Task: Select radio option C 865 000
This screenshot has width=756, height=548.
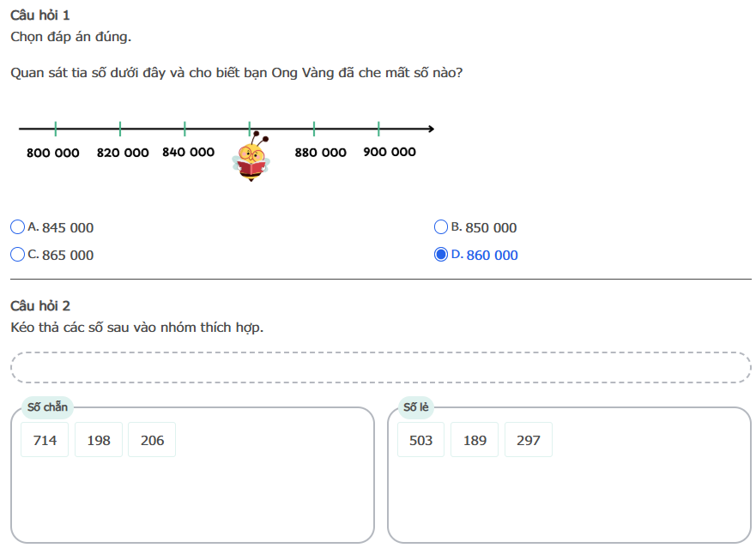Action: [x=17, y=255]
